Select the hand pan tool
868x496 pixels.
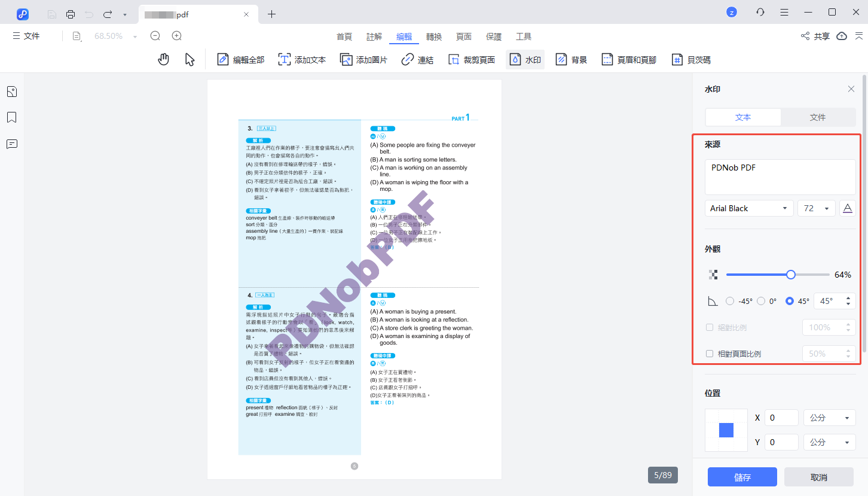click(163, 59)
